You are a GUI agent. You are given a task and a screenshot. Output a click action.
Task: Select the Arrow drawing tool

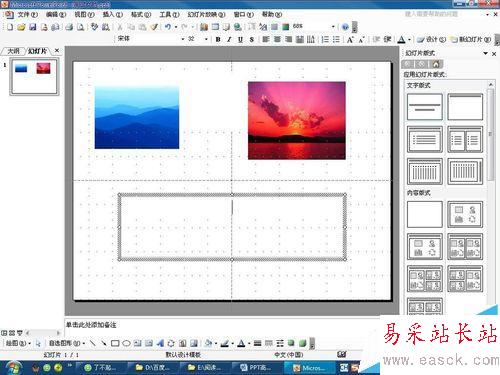tap(104, 343)
